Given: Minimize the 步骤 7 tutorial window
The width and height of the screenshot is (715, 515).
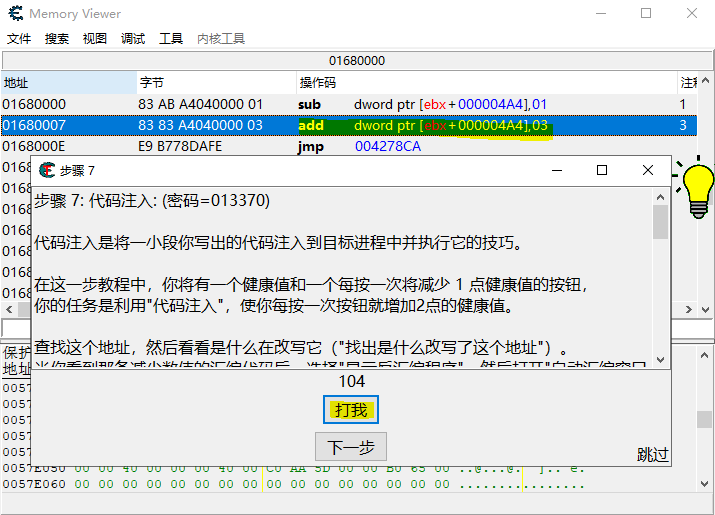Looking at the screenshot, I should click(557, 170).
